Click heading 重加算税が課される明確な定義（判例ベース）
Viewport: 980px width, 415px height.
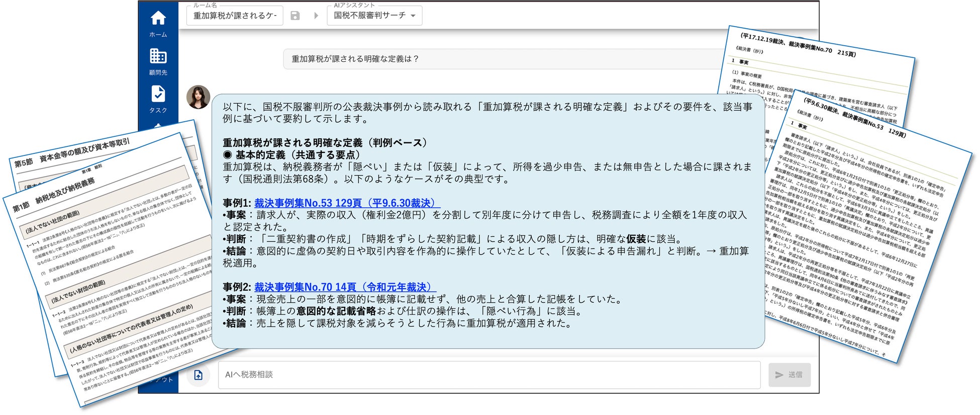[x=325, y=143]
